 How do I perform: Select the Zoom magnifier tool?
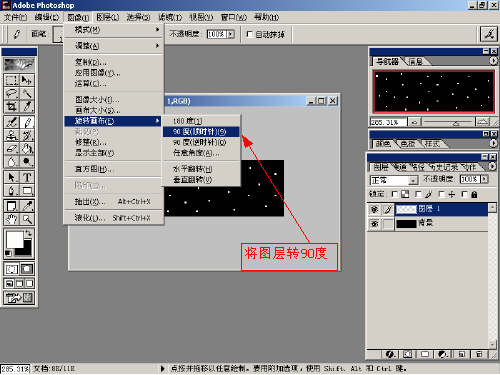(x=27, y=219)
